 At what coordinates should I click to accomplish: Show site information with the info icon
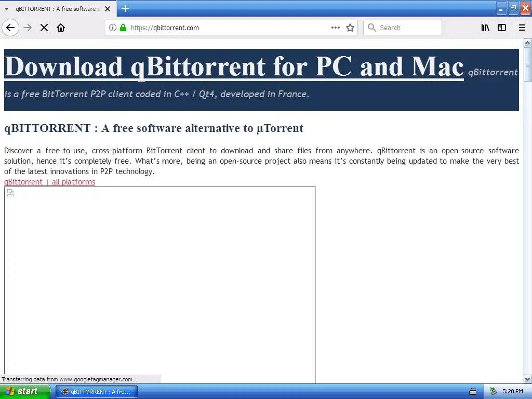pyautogui.click(x=113, y=28)
